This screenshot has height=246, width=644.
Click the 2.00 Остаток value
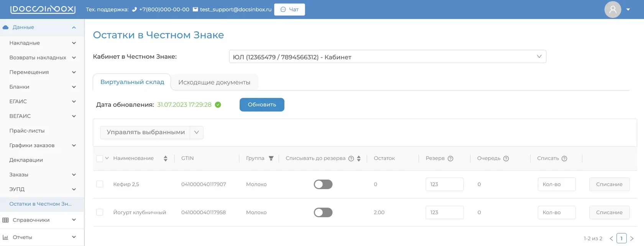click(379, 212)
